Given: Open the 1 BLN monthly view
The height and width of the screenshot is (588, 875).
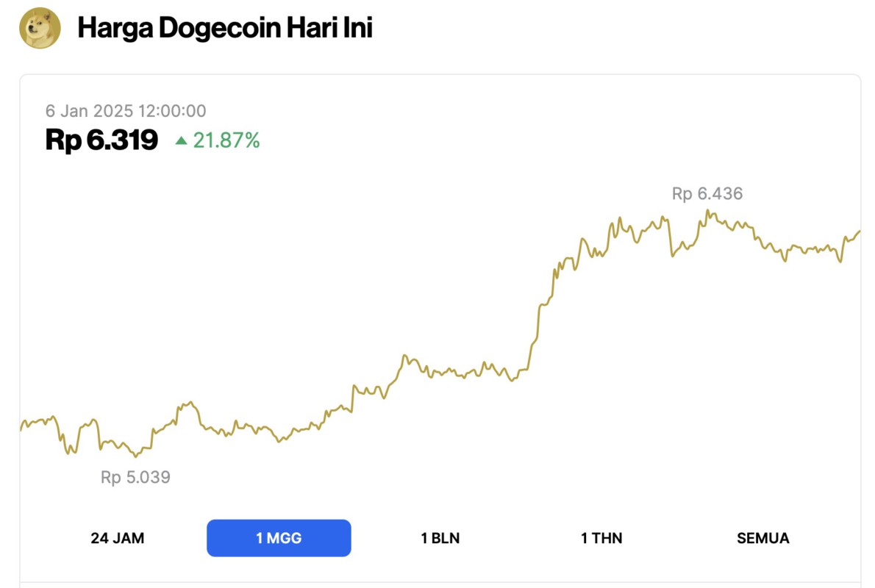Looking at the screenshot, I should coord(439,538).
